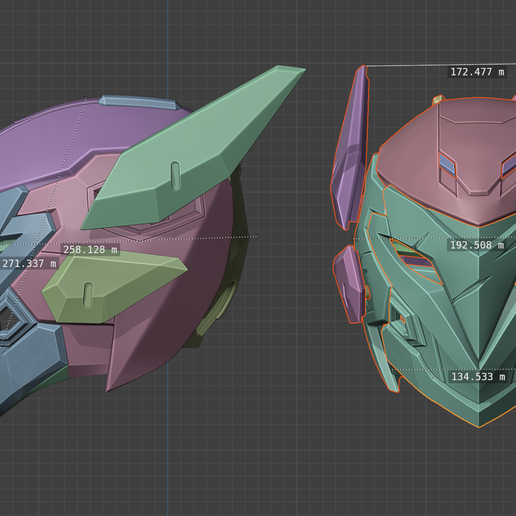Screen dimensions: 516x516
Task: Select the tall purple side blade on front-view helmet
Action: (x=351, y=147)
